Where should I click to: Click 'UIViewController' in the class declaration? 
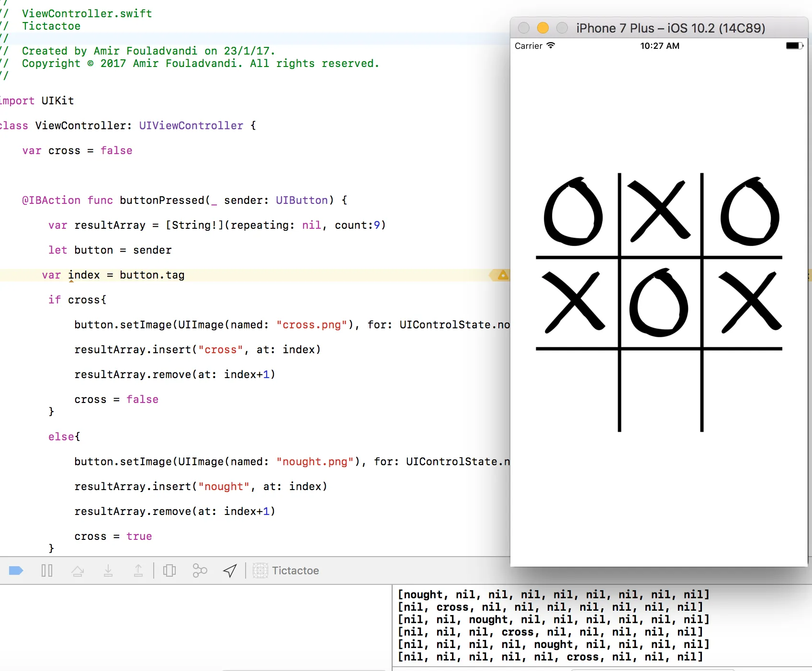click(191, 125)
